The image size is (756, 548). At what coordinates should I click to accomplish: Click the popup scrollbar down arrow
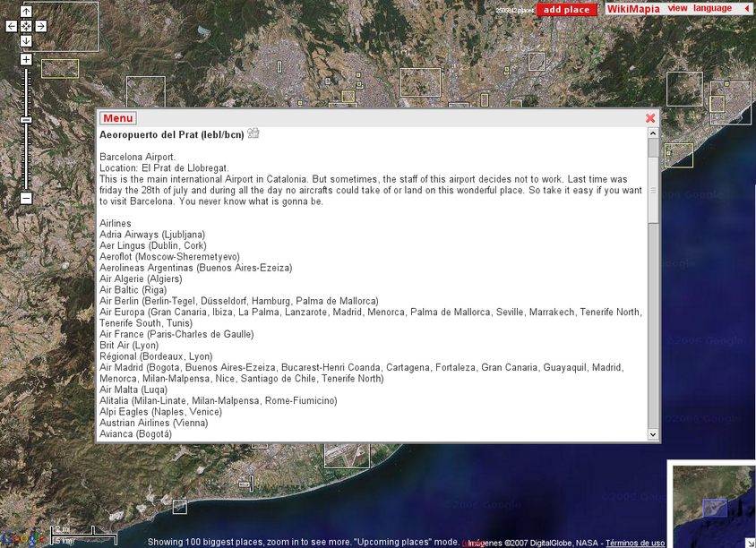tap(653, 434)
